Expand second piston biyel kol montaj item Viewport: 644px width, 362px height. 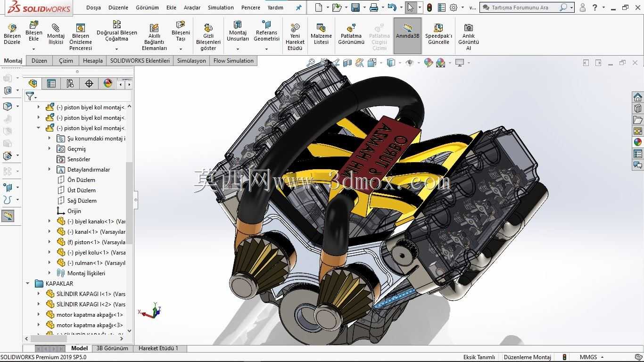coord(39,118)
